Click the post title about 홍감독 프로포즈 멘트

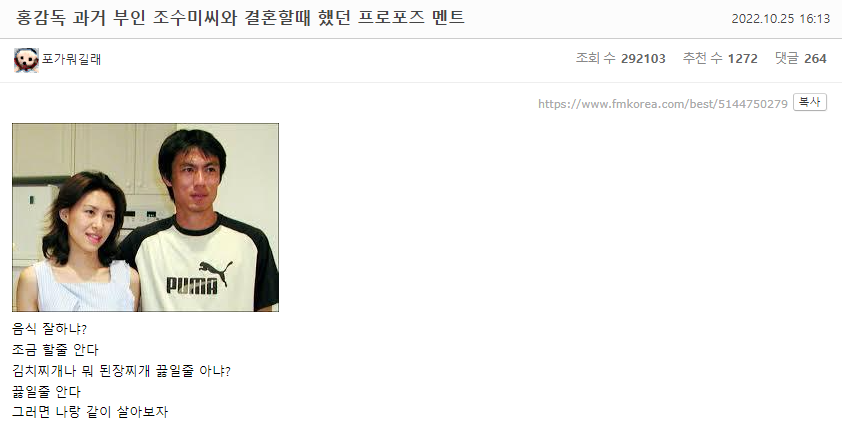(x=240, y=18)
